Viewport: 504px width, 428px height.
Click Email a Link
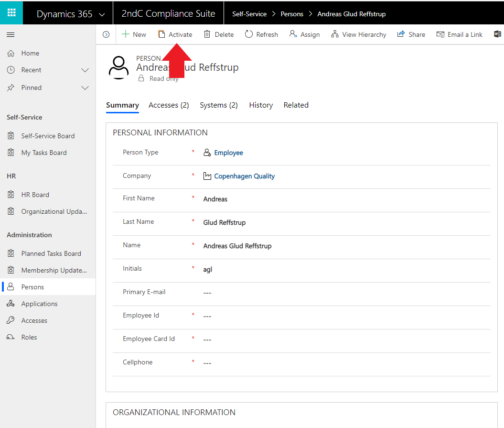tap(459, 34)
